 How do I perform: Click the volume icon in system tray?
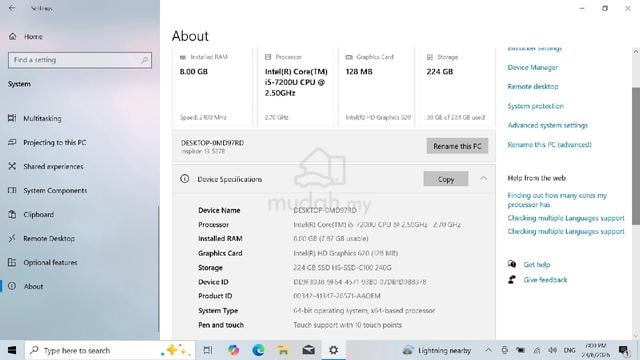pos(553,350)
